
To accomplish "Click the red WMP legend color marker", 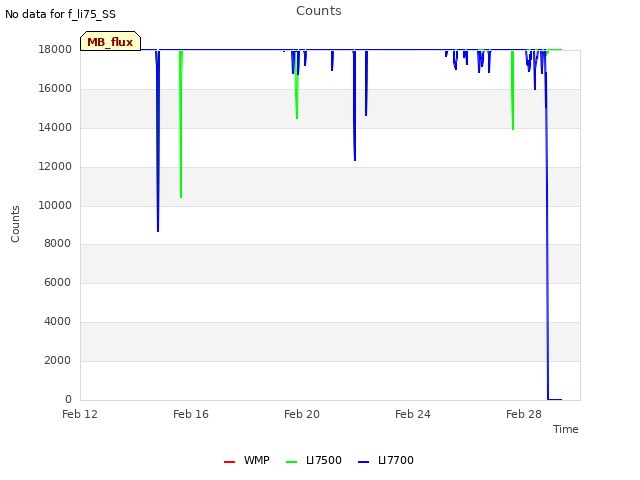I will (x=229, y=462).
